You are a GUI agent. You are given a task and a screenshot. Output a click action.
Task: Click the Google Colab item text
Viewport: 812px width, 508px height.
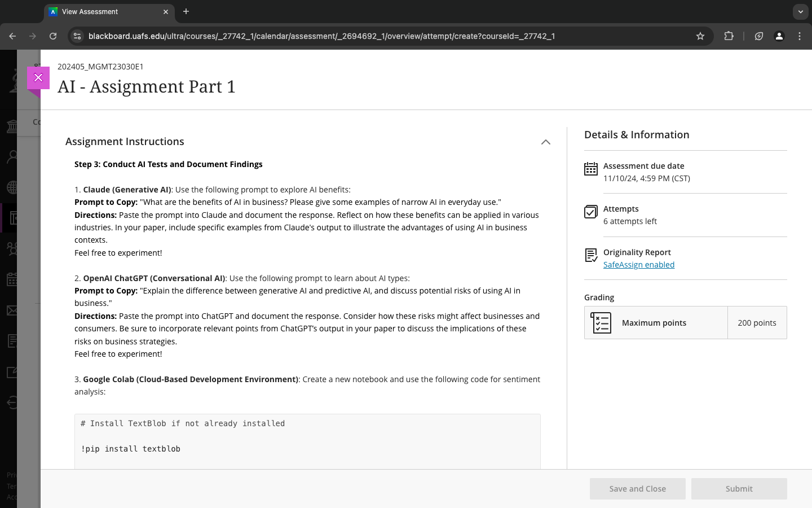[x=191, y=379]
